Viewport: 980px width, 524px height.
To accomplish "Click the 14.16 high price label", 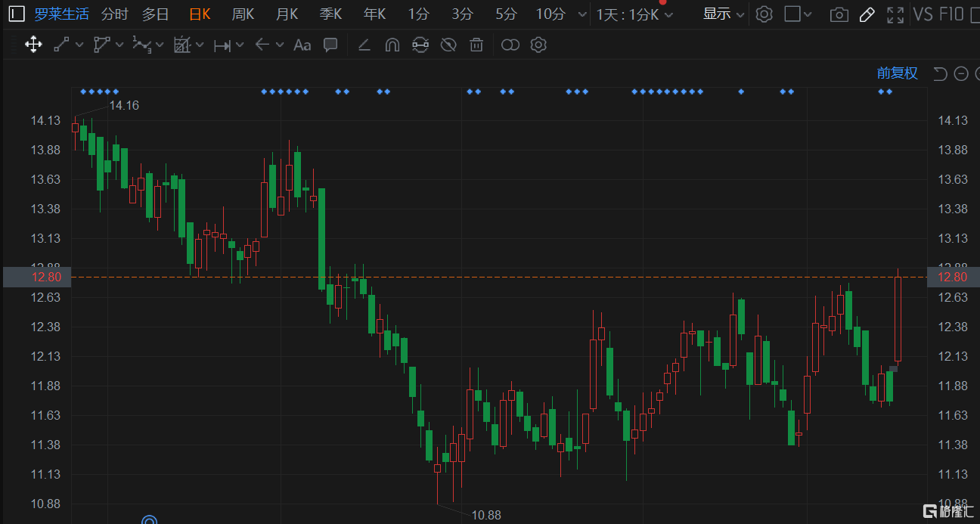I will pos(124,105).
